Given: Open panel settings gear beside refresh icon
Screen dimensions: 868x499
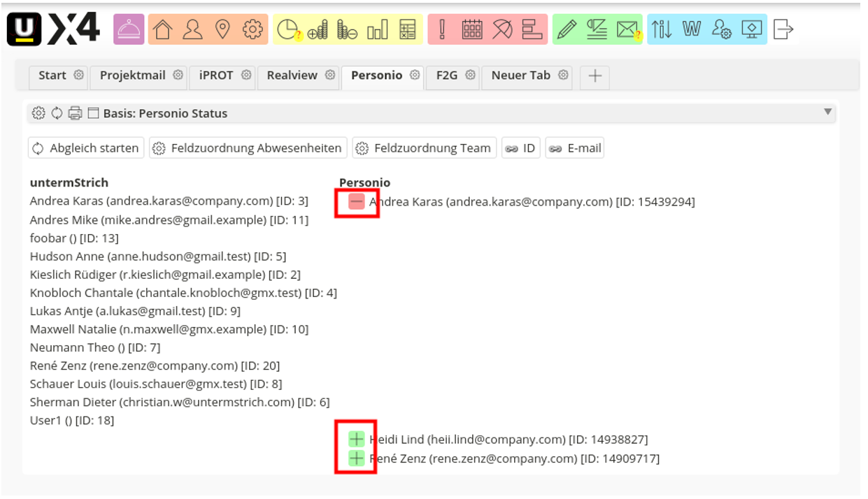Looking at the screenshot, I should 38,113.
